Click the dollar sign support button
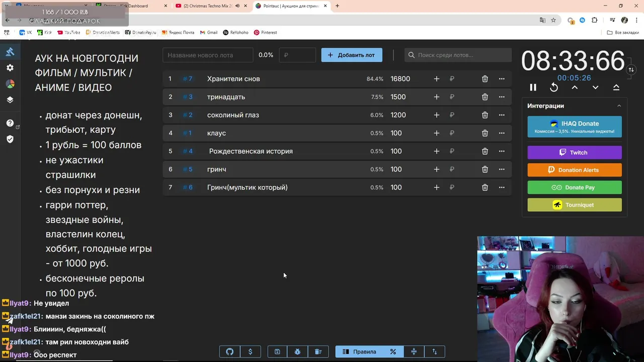The height and width of the screenshot is (362, 644). (251, 352)
